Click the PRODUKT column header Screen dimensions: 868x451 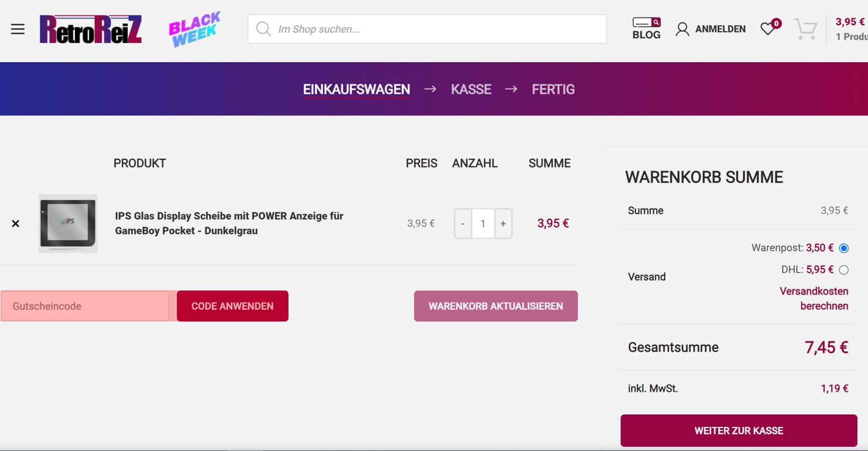click(140, 164)
